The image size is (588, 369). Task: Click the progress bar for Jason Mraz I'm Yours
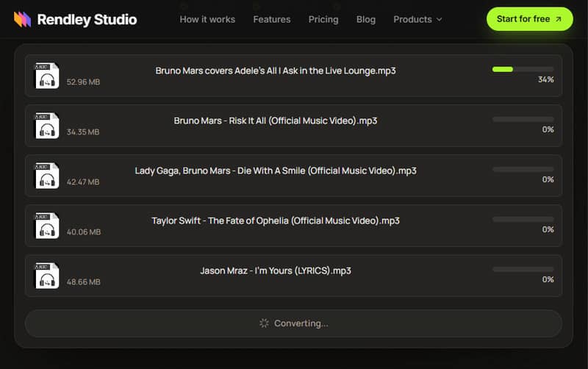523,269
